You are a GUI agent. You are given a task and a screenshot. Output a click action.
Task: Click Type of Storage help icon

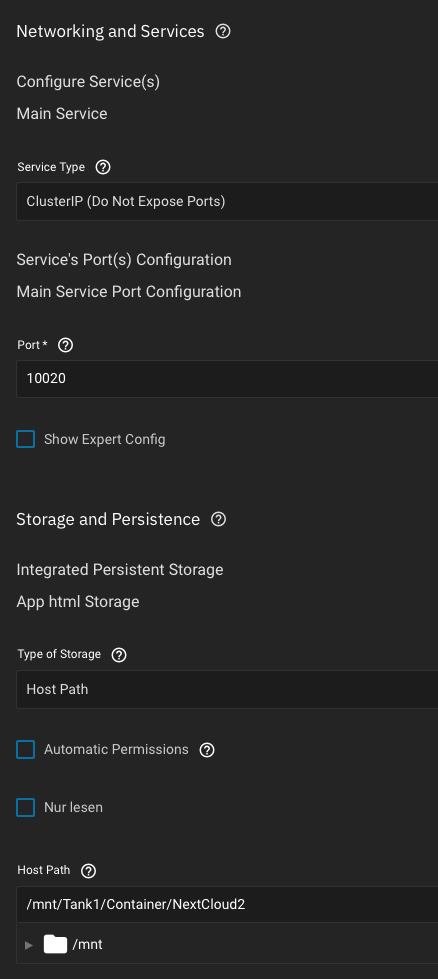(x=119, y=655)
